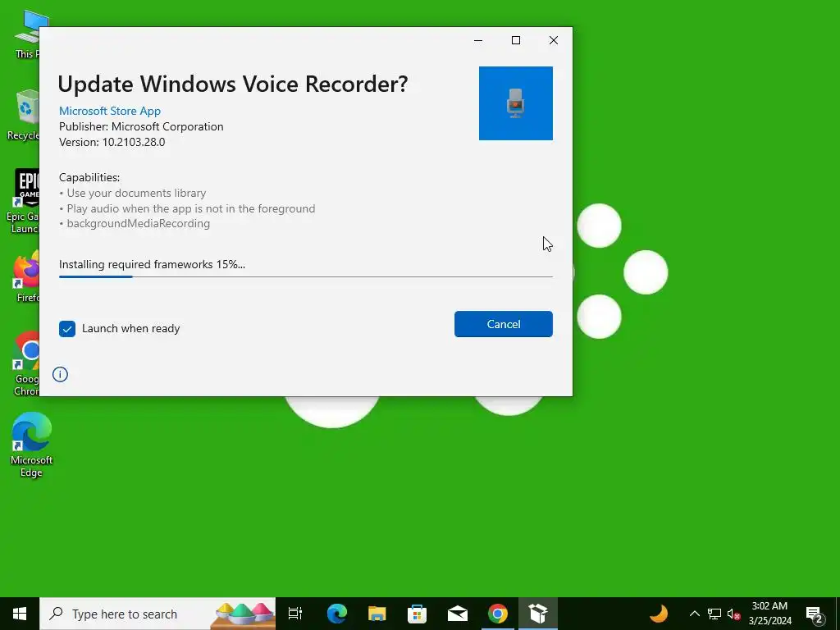Click the info icon in installer dialog
The image size is (840, 630).
[60, 374]
